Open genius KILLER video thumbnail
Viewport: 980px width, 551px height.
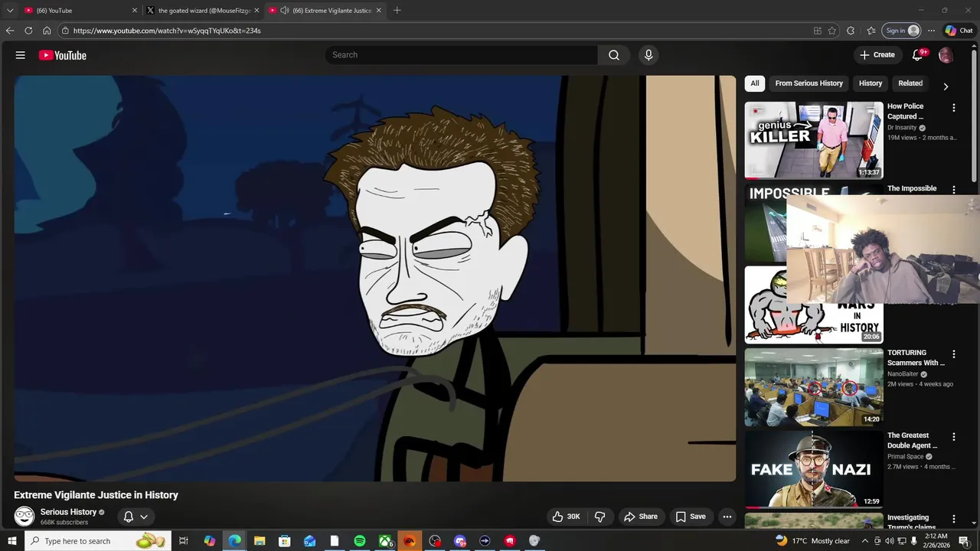coord(814,140)
